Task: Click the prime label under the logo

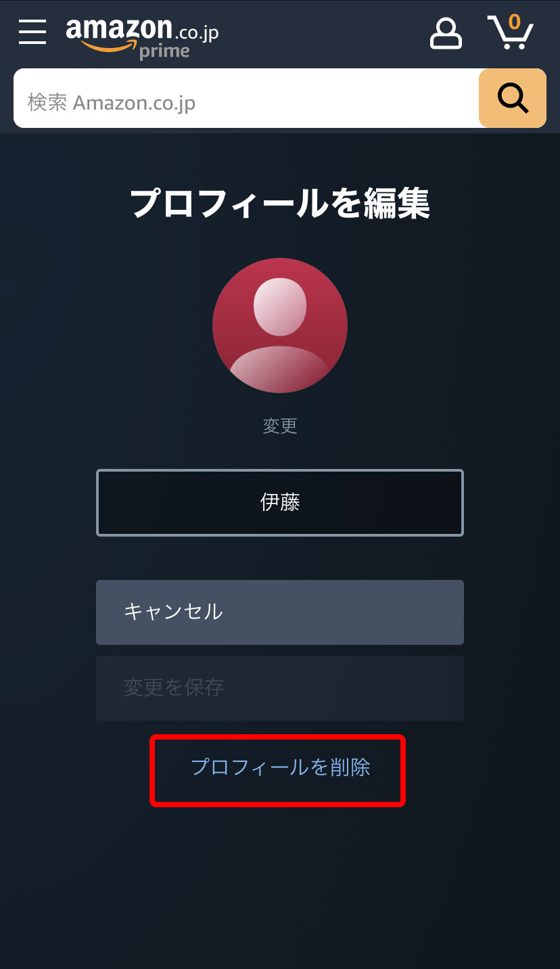Action: 164,51
